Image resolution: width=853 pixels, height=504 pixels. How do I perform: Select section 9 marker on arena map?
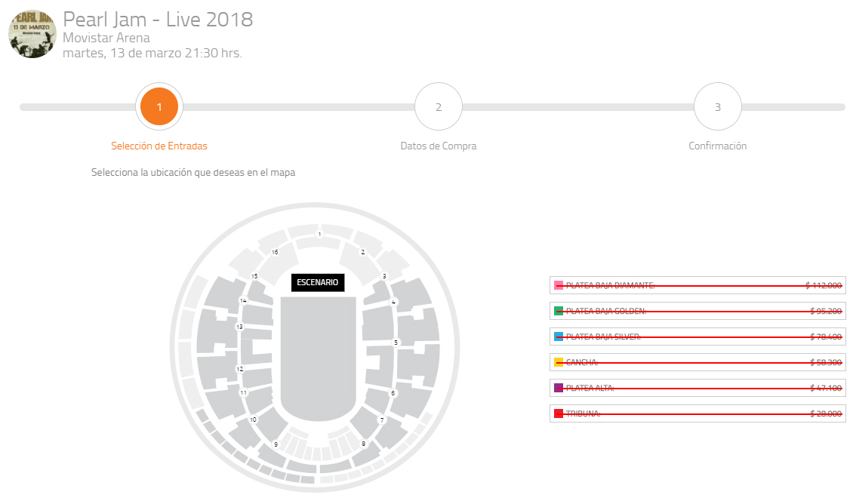click(276, 444)
